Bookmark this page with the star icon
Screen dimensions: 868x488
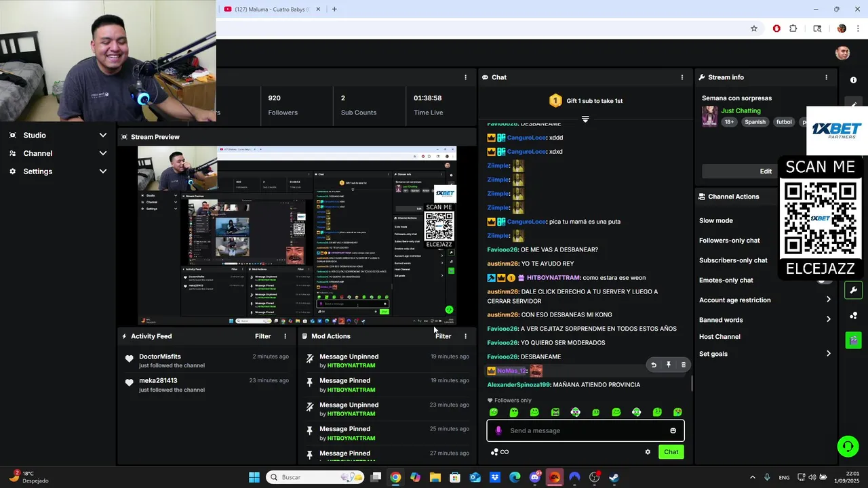pos(753,28)
